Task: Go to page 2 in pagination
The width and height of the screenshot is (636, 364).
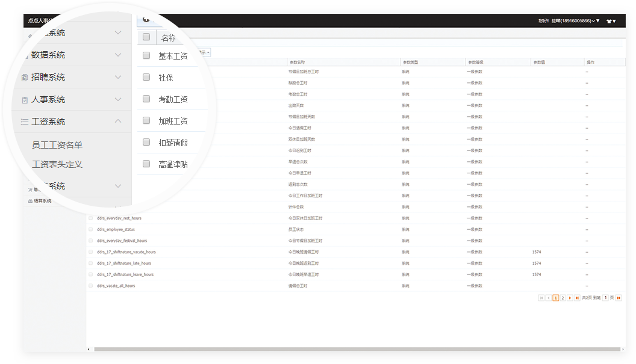Action: pos(563,298)
